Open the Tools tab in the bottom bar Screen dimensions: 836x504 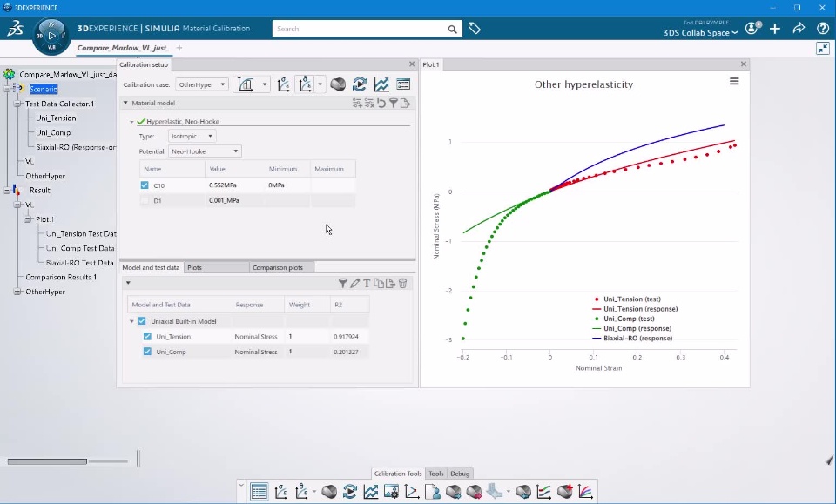pyautogui.click(x=435, y=474)
